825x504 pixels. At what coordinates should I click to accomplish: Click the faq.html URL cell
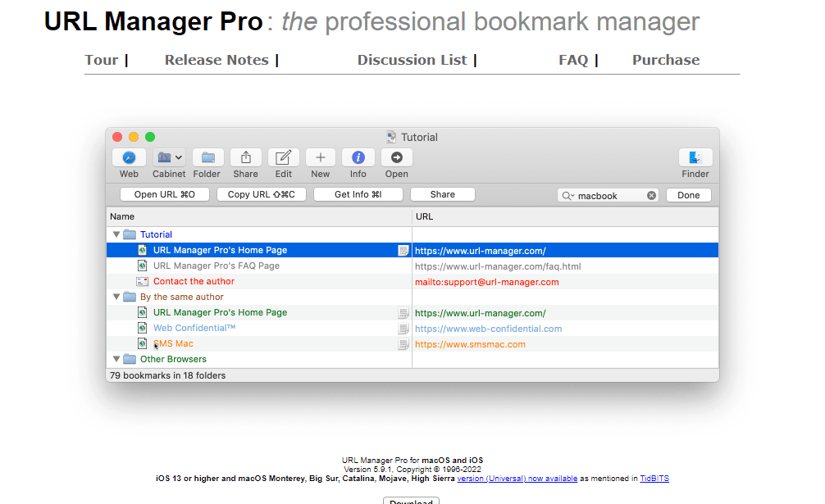click(x=498, y=266)
